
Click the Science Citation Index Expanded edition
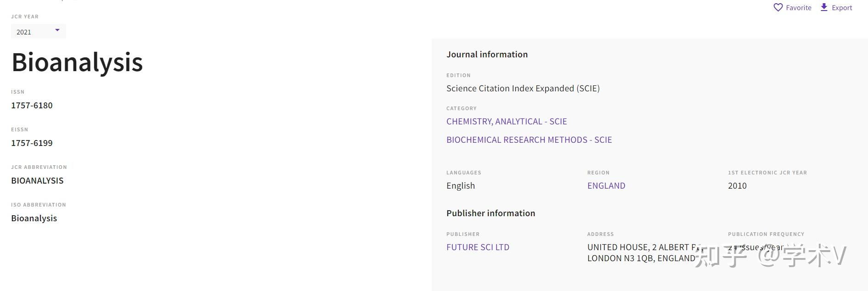tap(523, 88)
